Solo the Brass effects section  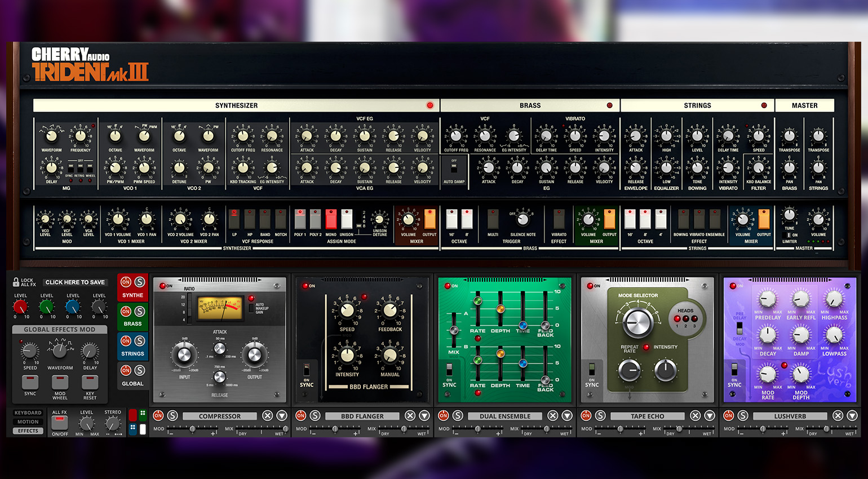140,312
